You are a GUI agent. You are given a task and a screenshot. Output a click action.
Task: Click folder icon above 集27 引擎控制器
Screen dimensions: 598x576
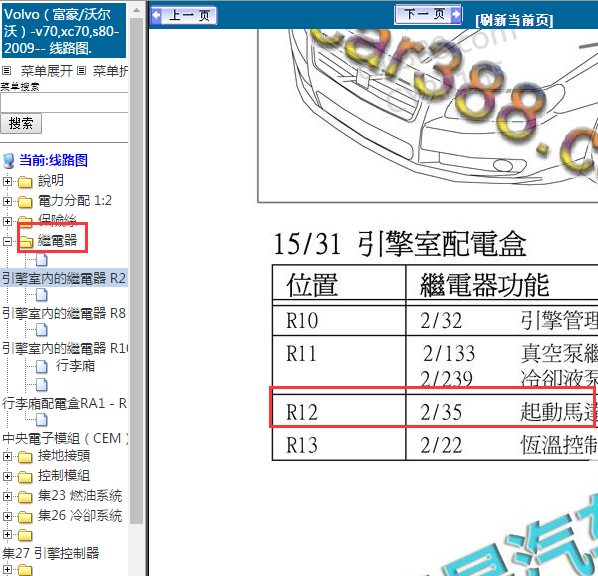click(x=25, y=535)
